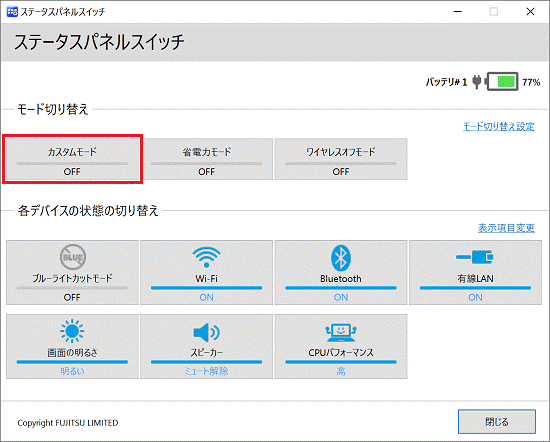Click Copyright FUJITSU LIMITED text
Image resolution: width=550 pixels, height=442 pixels.
(68, 423)
